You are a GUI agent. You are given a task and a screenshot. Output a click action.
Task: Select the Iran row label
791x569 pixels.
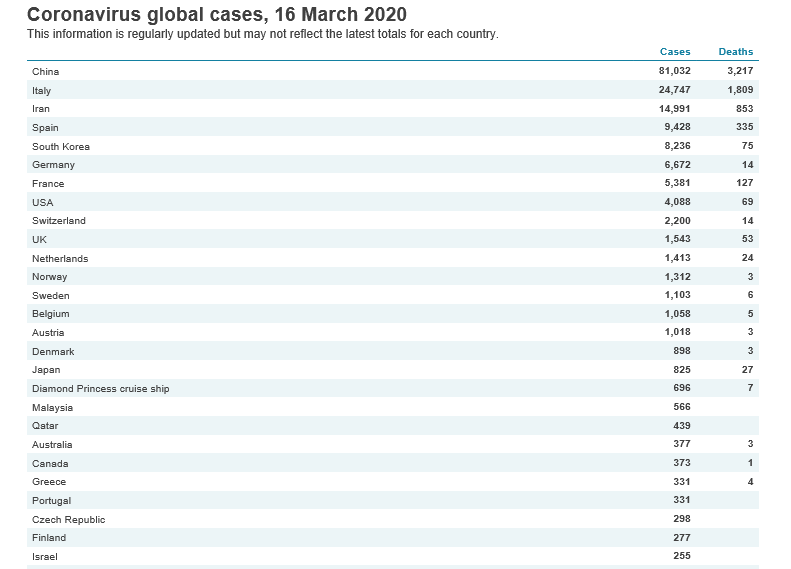coord(41,108)
